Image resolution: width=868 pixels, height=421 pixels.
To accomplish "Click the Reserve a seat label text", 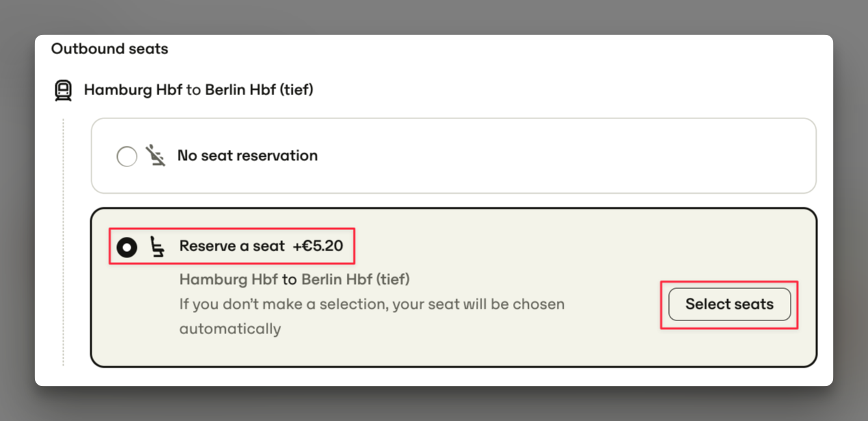I will (232, 246).
